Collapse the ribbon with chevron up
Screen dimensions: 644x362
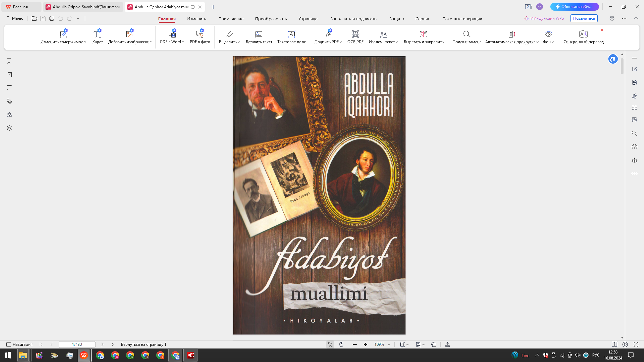pyautogui.click(x=636, y=18)
